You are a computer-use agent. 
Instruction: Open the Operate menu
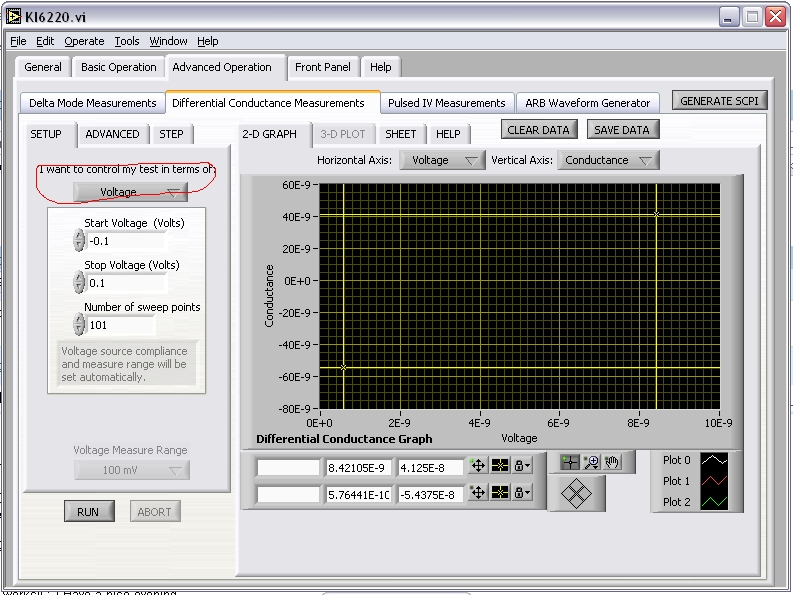[84, 41]
